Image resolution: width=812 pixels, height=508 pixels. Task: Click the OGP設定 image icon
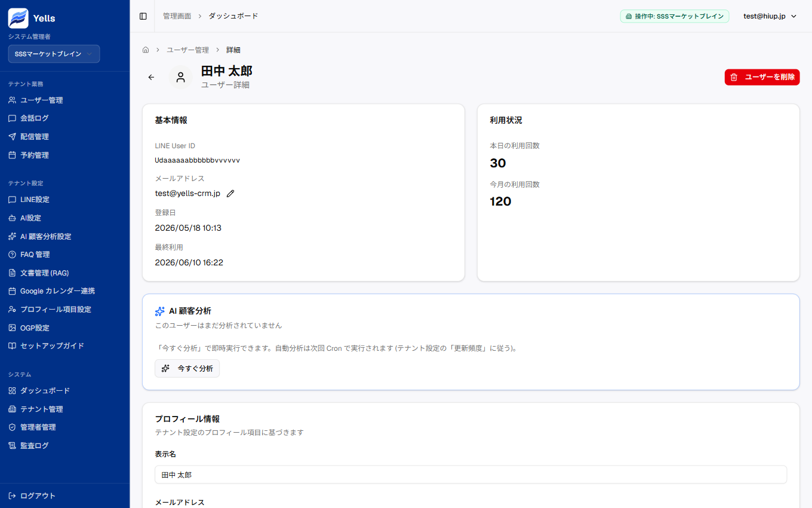pyautogui.click(x=12, y=328)
